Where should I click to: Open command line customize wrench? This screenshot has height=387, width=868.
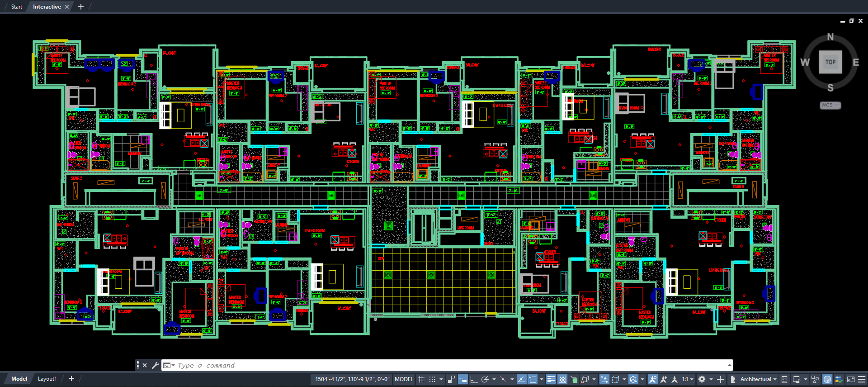(x=155, y=365)
